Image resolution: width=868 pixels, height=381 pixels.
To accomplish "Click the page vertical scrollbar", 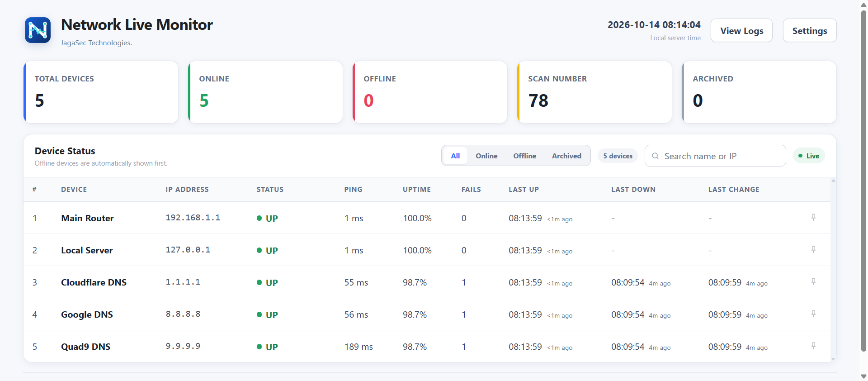I will tap(863, 181).
